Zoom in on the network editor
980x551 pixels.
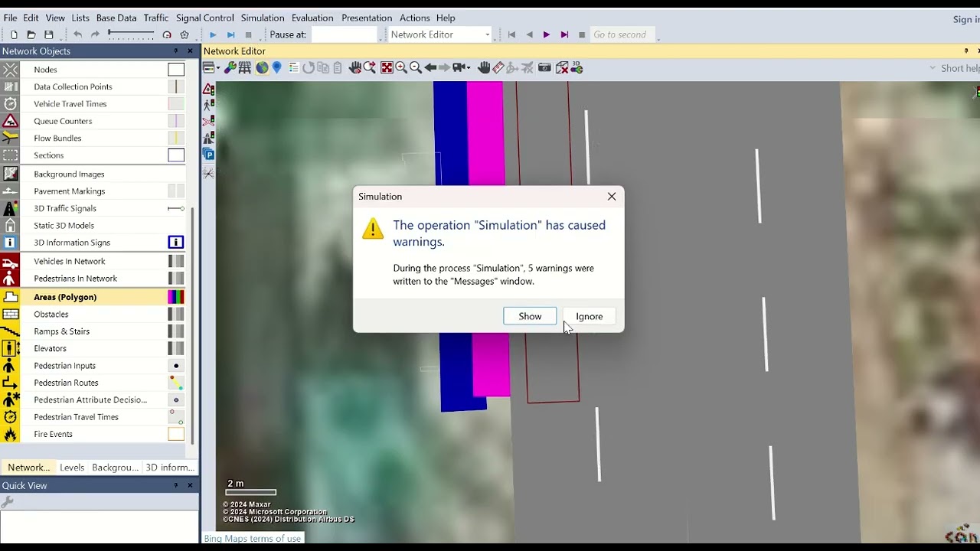tap(401, 67)
